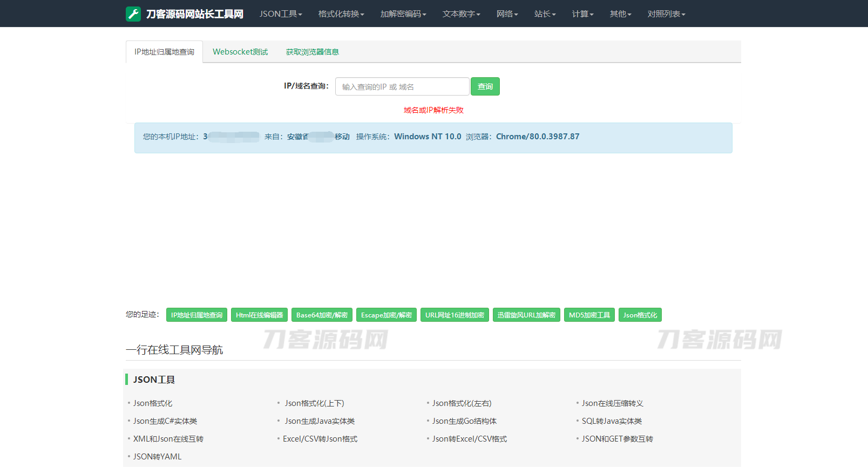This screenshot has width=868, height=474.
Task: Expand the 格式化转换 menu
Action: click(341, 14)
